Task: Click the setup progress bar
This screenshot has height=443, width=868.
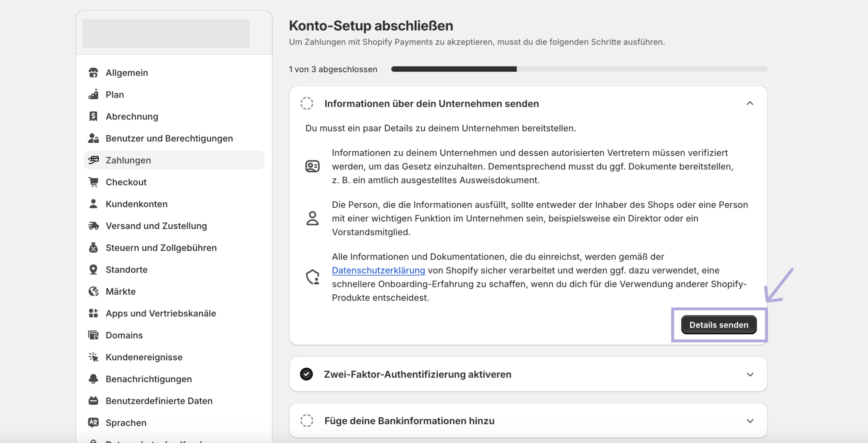Action: 579,69
